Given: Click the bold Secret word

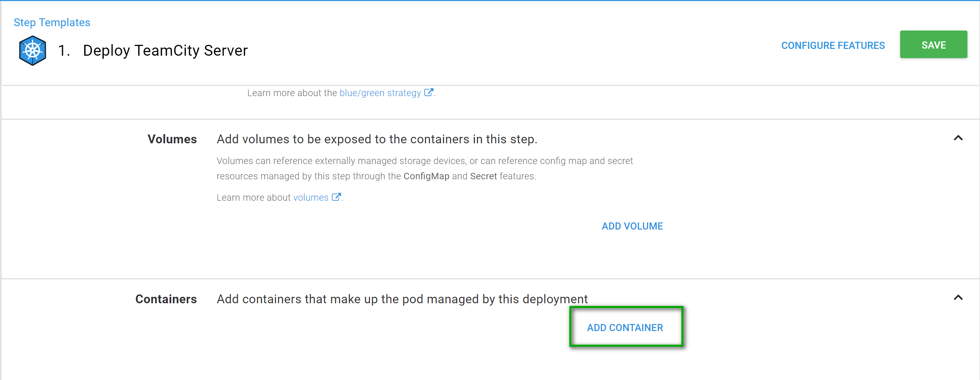Looking at the screenshot, I should [x=483, y=176].
